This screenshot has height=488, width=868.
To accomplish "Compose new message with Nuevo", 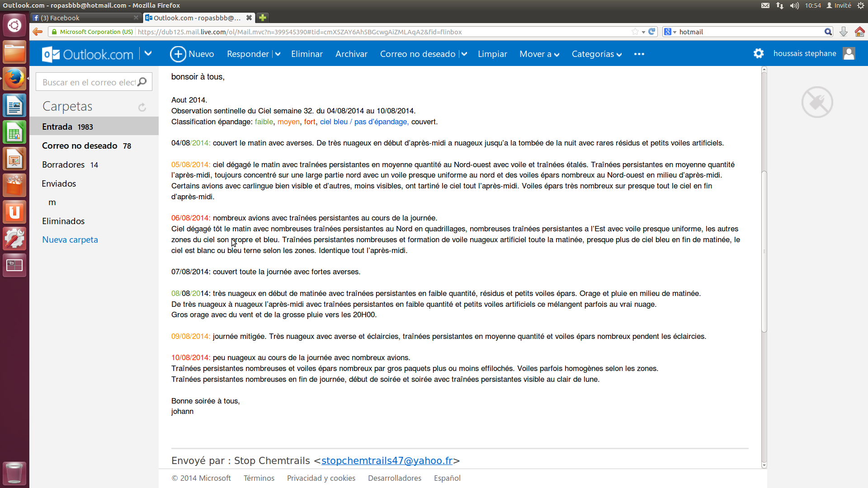I will coord(192,54).
